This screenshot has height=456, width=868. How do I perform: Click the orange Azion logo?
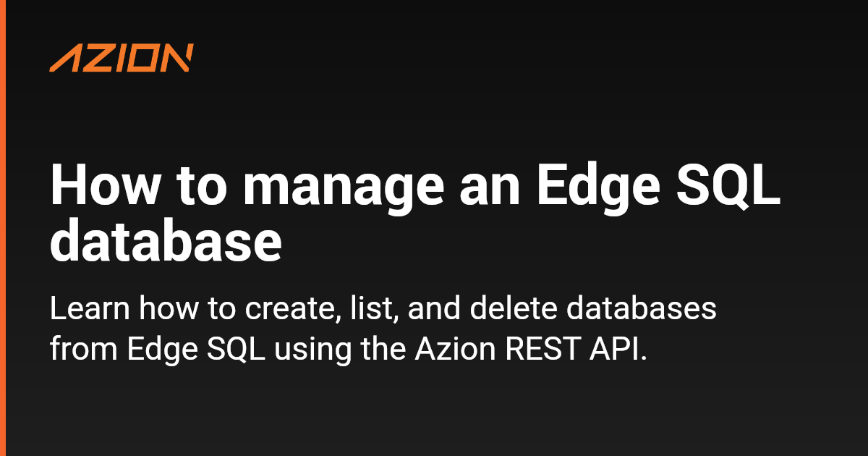(122, 59)
